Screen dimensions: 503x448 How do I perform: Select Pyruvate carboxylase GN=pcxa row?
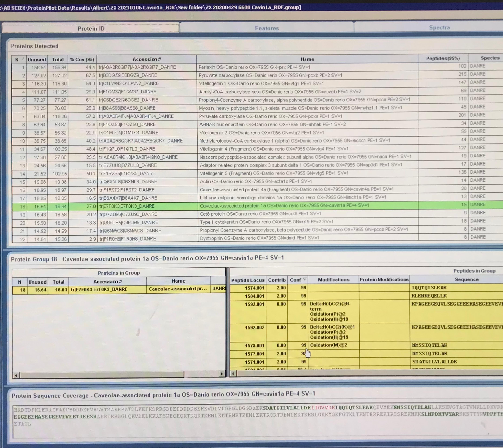[x=257, y=116]
